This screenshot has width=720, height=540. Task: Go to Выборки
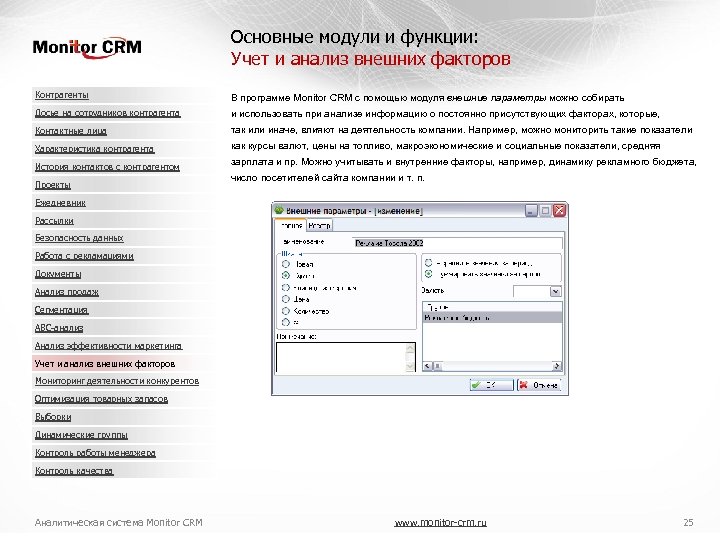coord(53,417)
